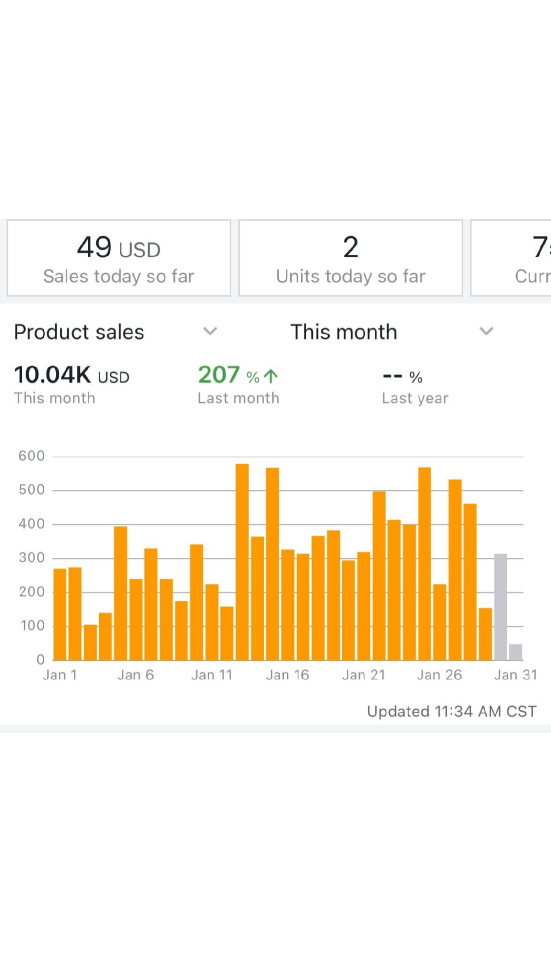This screenshot has width=551, height=980.
Task: Select the orange bar above Jan 26 label
Action: click(x=440, y=622)
